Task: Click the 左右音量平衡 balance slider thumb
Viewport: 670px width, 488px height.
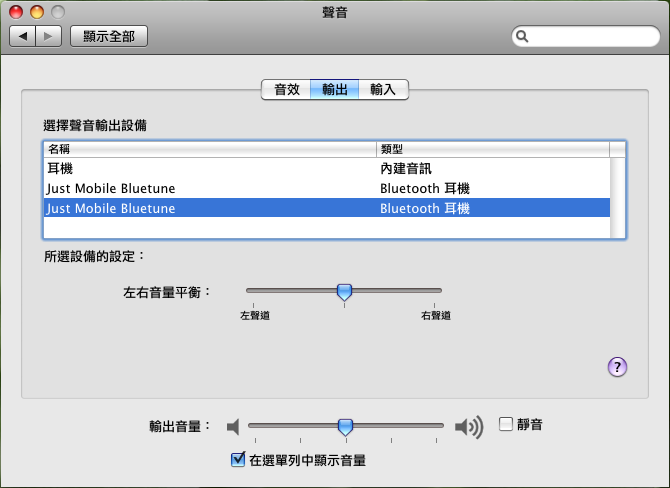Action: coord(344,292)
